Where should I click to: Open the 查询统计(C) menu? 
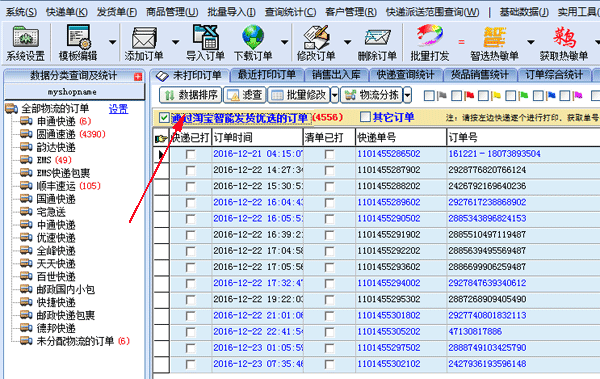click(290, 12)
